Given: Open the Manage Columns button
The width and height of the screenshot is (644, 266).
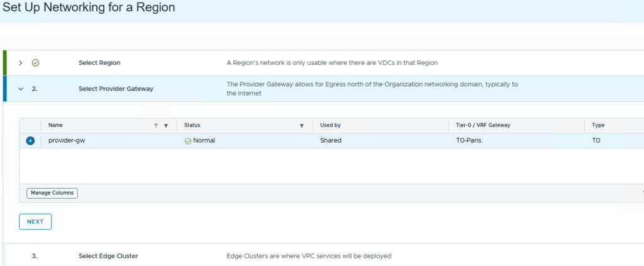Looking at the screenshot, I should tap(52, 193).
